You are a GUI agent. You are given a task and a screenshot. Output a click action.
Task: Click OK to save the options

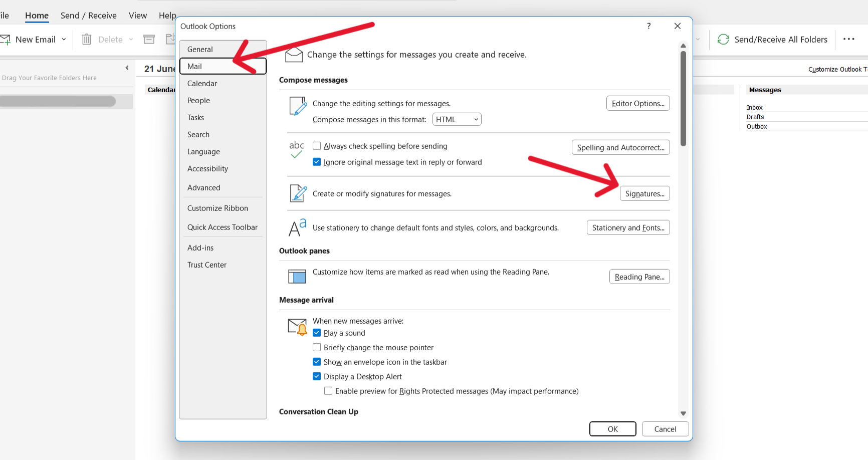point(613,429)
